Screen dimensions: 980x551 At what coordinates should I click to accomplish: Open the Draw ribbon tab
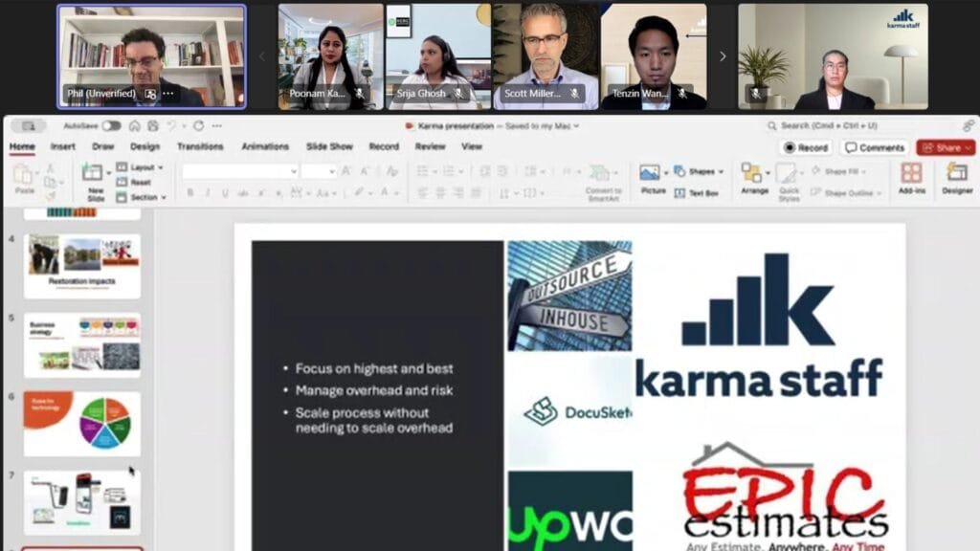click(x=103, y=146)
